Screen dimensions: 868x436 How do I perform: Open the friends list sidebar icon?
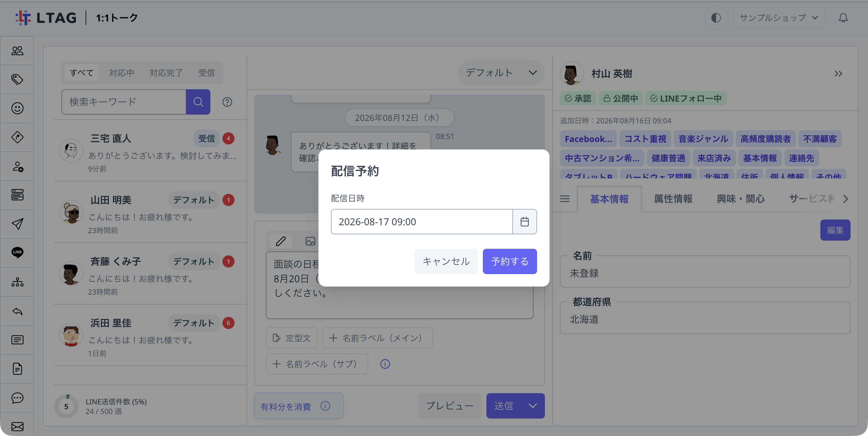[x=17, y=51]
